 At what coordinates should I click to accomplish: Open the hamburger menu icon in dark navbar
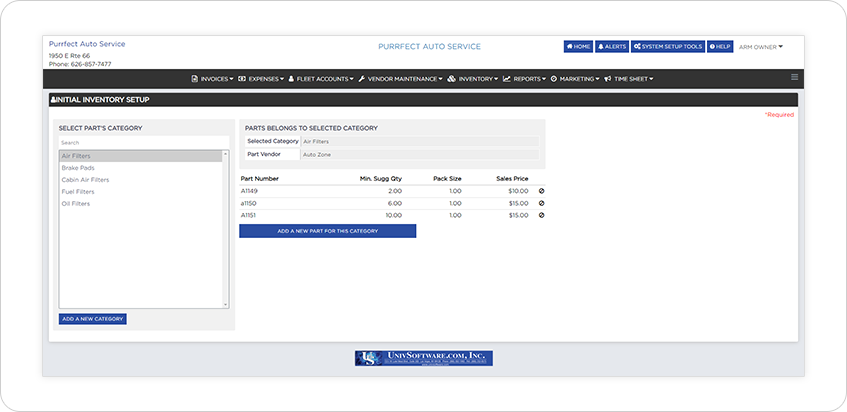point(794,77)
